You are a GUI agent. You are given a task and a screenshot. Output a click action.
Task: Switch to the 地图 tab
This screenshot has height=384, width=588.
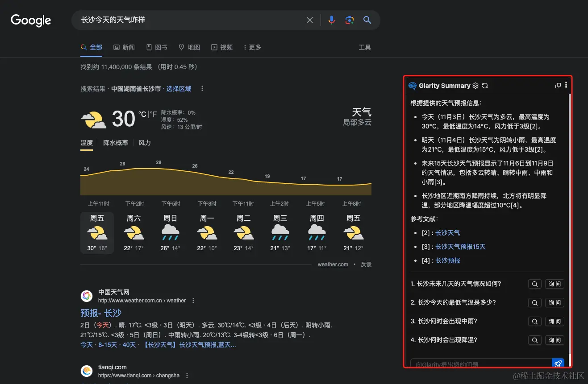point(189,47)
